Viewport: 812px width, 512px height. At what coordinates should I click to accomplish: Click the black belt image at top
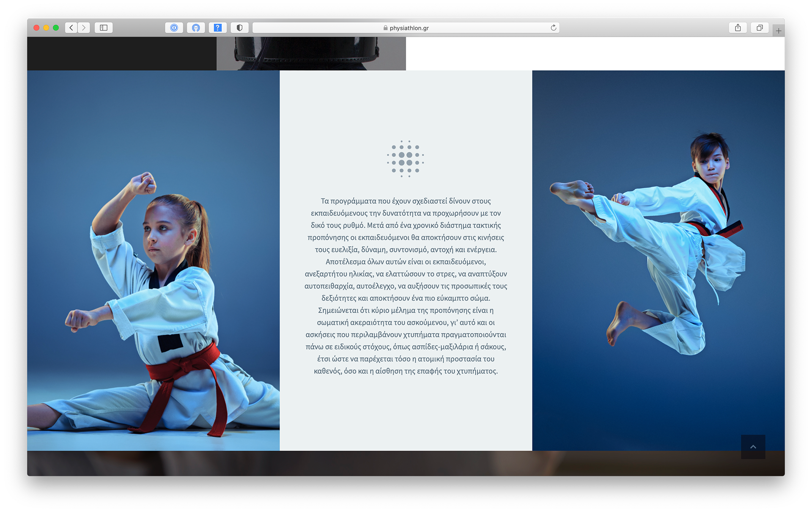pyautogui.click(x=311, y=53)
